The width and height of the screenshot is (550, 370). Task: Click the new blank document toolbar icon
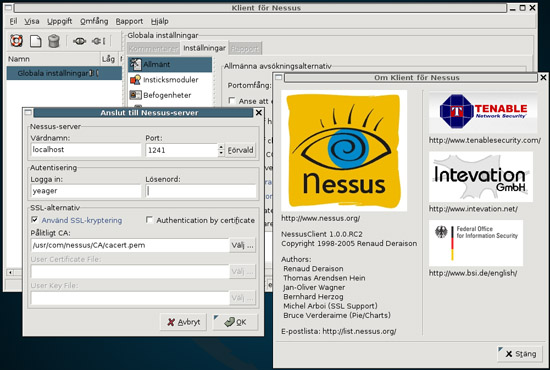pos(35,41)
